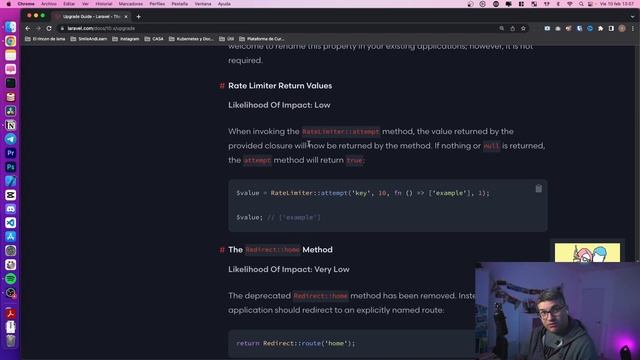
Task: Close the Upgrade Guide tab
Action: (126, 17)
